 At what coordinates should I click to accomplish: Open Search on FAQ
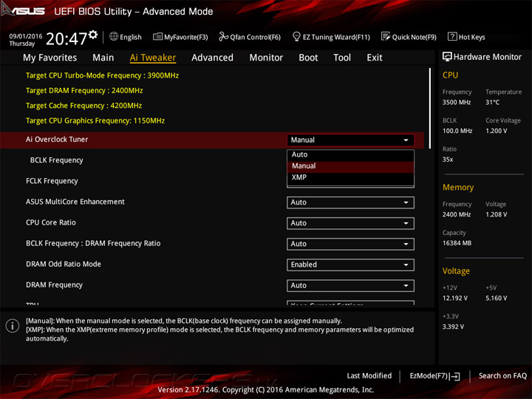click(502, 375)
